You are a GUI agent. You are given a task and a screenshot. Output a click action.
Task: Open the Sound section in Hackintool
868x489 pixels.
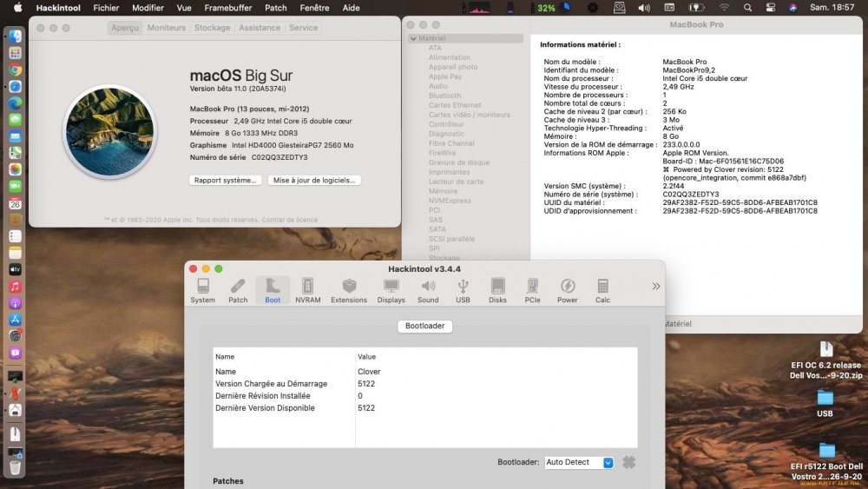coord(428,291)
